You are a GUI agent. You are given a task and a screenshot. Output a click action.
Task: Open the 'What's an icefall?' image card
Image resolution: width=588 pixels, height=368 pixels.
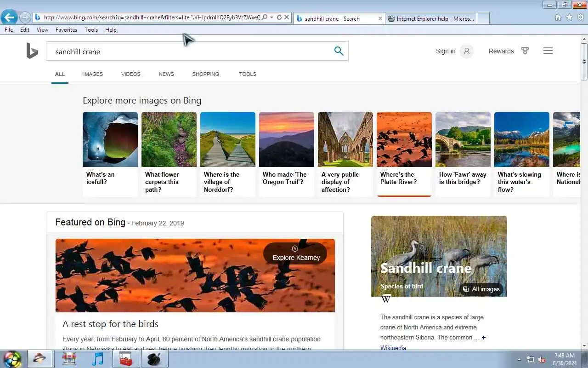pos(110,154)
